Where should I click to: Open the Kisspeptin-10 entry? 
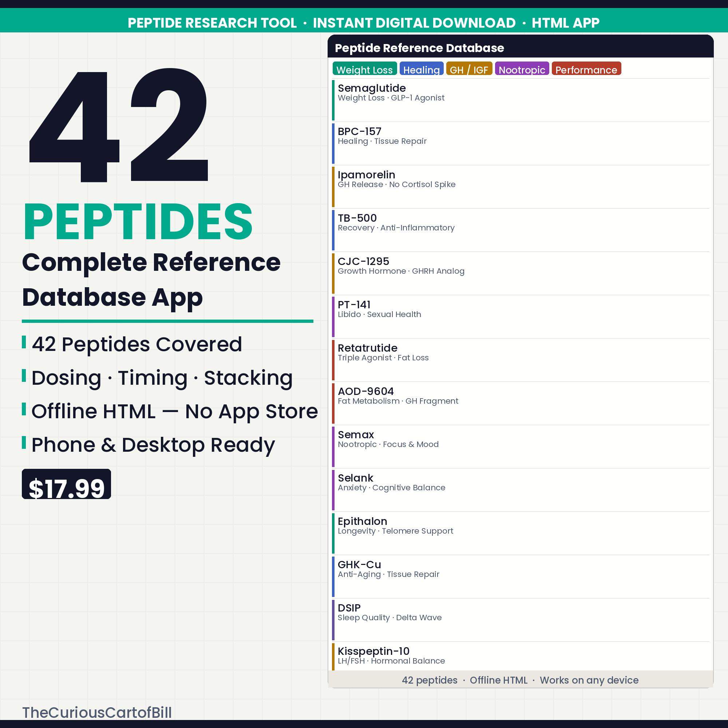[521, 657]
